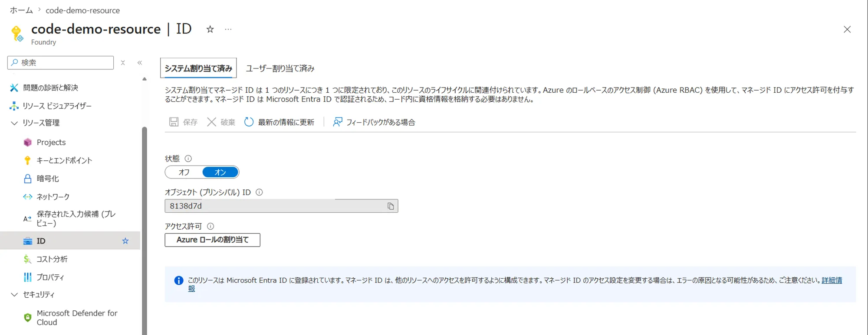
Task: Open Projects in sidebar
Action: coord(51,142)
